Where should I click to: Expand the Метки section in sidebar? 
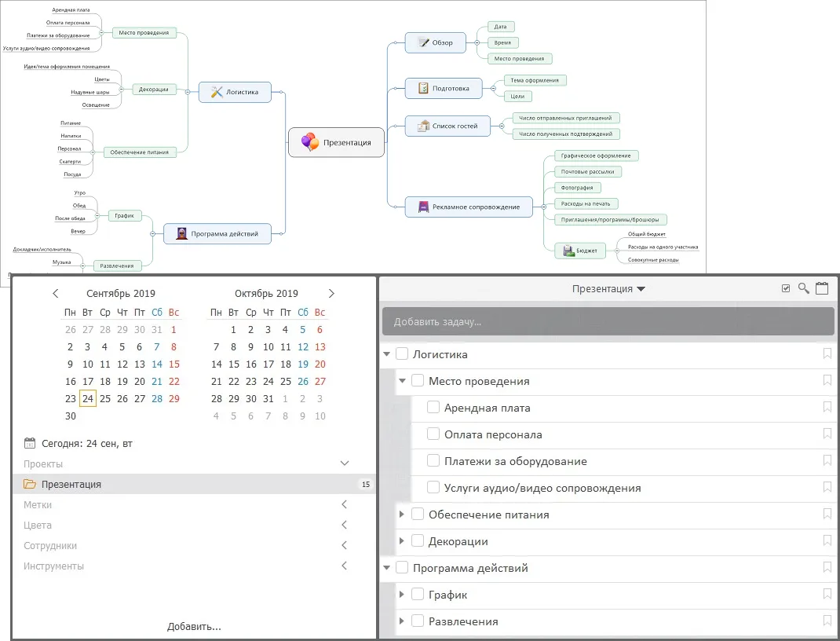344,505
